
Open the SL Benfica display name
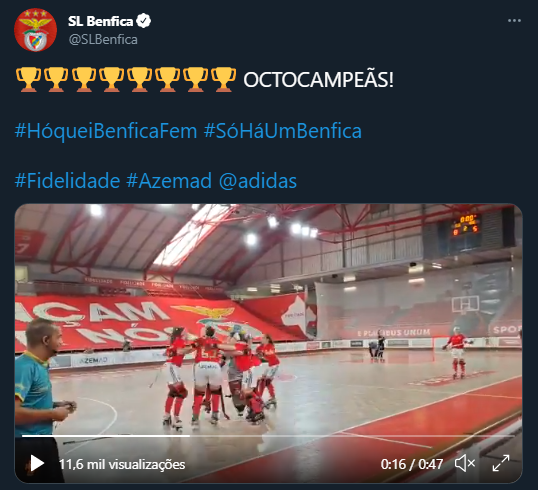[100, 21]
